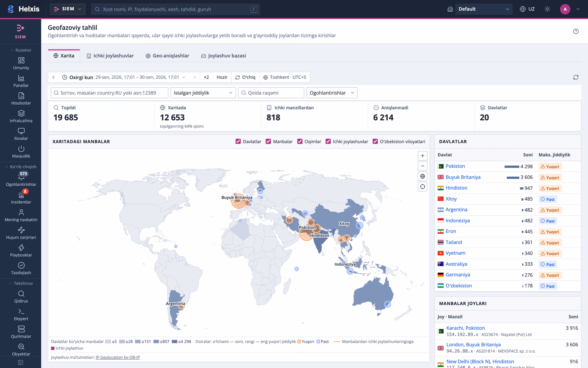Switch to Geo-aniqlashlar tab

167,56
